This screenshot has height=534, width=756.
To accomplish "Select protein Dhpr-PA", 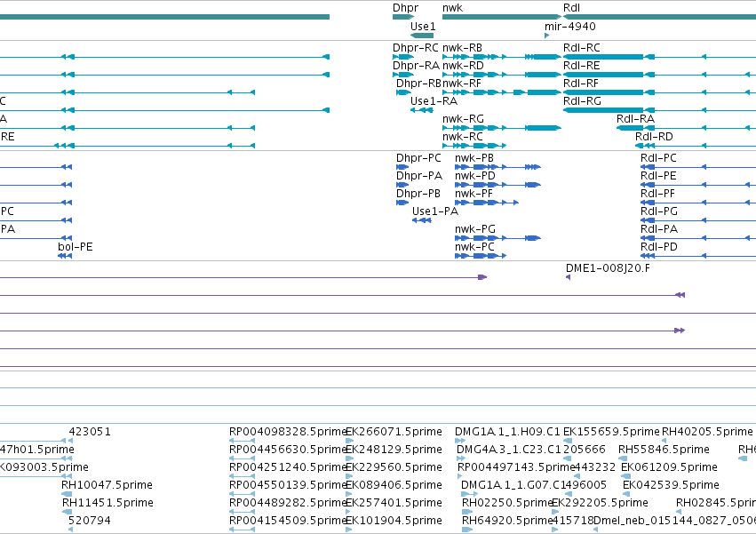I will point(402,185).
